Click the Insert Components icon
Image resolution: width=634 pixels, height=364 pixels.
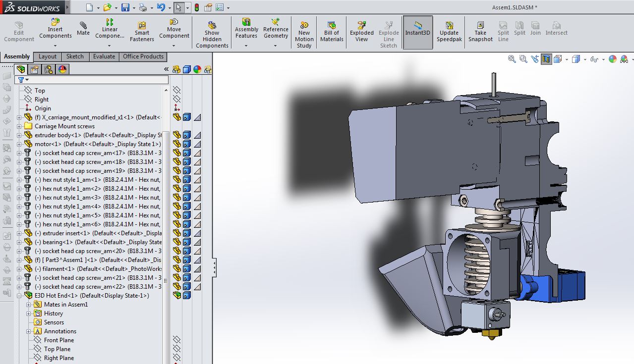pos(56,23)
